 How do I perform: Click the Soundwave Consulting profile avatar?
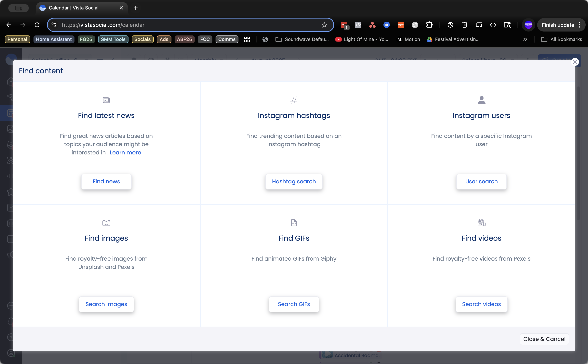coord(528,25)
